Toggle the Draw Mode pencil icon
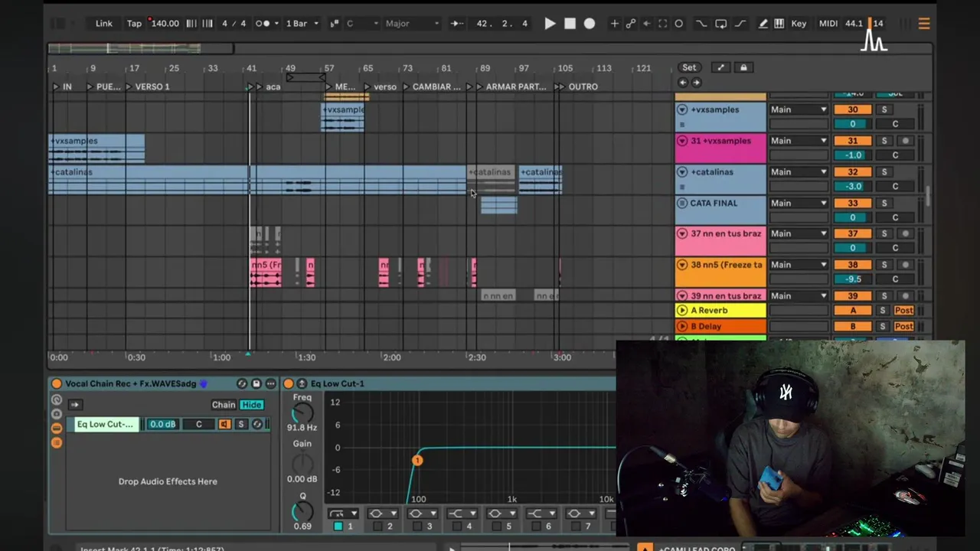Viewport: 980px width, 551px height. pos(763,24)
